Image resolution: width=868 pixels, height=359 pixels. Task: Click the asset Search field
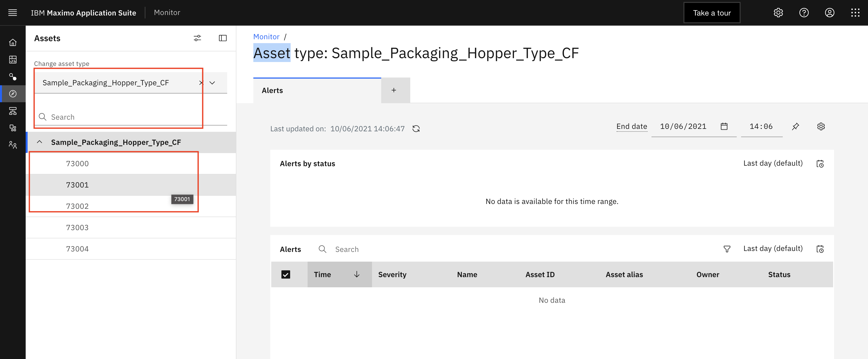pyautogui.click(x=131, y=117)
